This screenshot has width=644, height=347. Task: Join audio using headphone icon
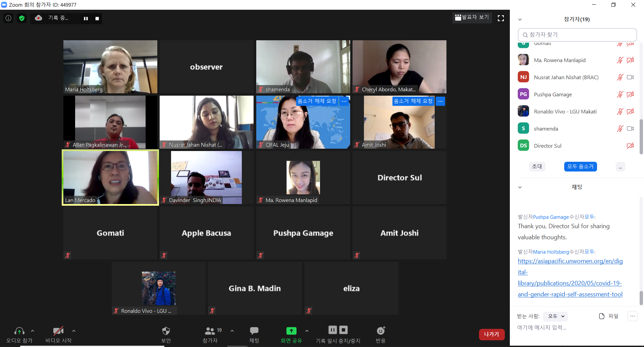tap(19, 331)
